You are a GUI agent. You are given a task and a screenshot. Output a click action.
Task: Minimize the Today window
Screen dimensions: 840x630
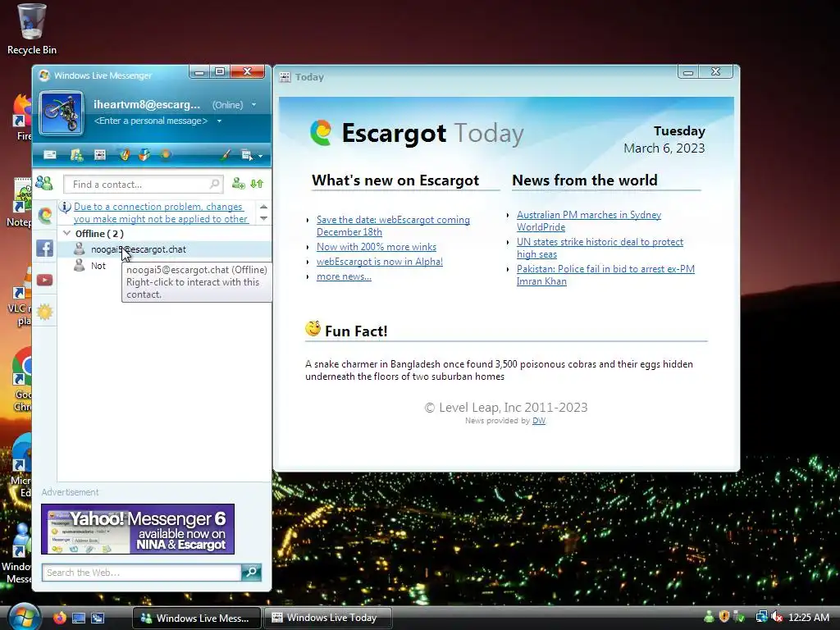click(x=688, y=72)
